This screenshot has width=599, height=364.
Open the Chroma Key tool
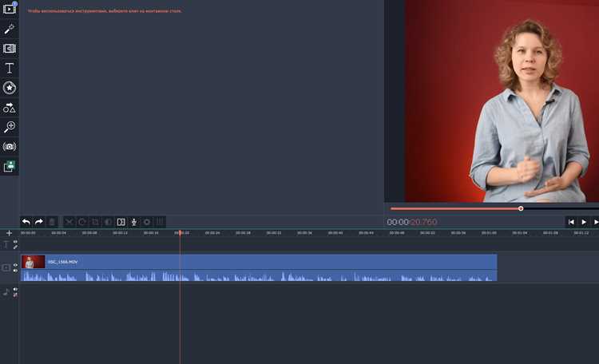[9, 167]
